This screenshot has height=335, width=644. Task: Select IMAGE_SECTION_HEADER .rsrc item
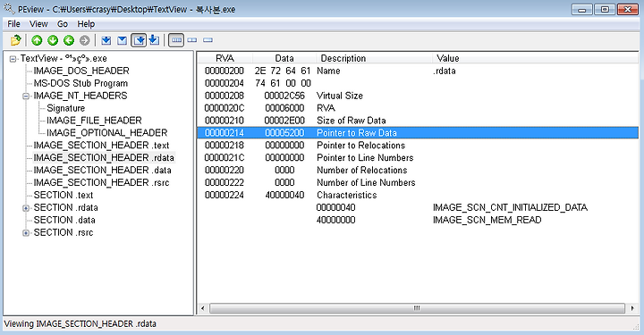(x=101, y=182)
